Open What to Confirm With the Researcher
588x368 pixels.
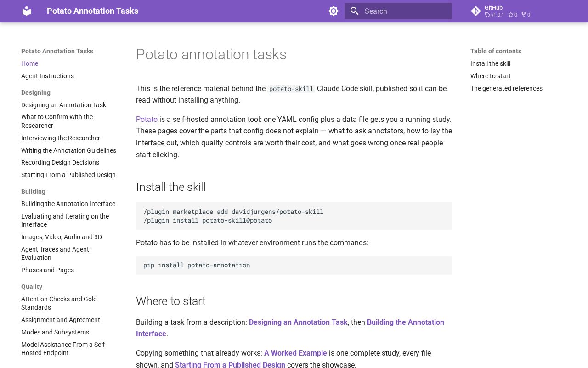[x=57, y=121]
